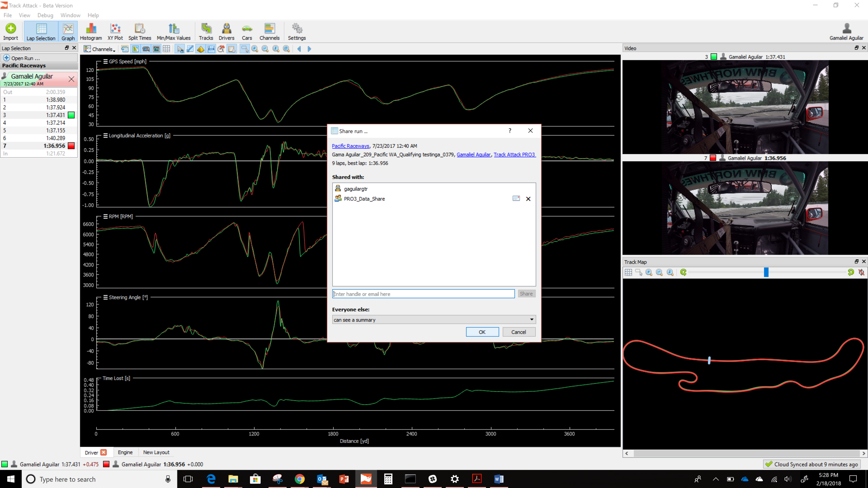
Task: Toggle the Graph view button
Action: [68, 32]
